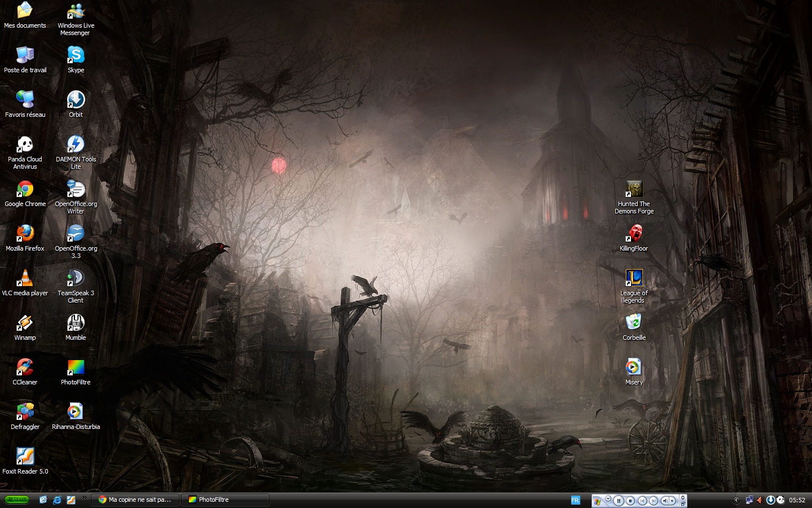This screenshot has height=508, width=812.
Task: Click Outlook Express quick launch icon
Action: pos(43,500)
